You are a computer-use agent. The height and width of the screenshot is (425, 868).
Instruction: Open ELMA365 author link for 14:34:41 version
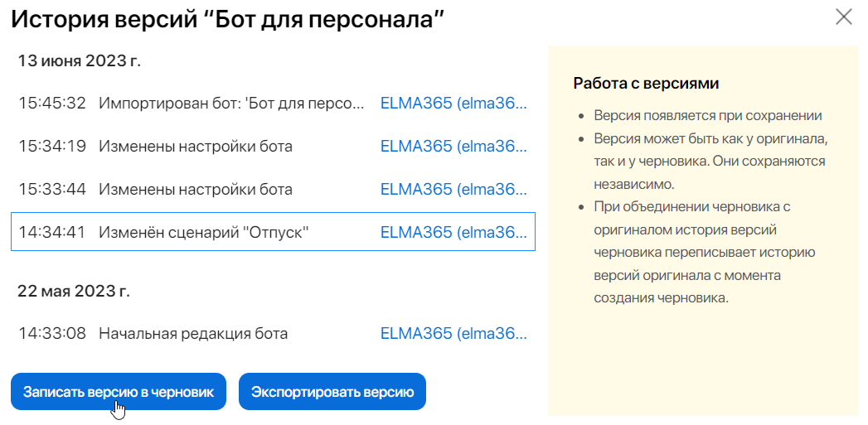coord(453,233)
